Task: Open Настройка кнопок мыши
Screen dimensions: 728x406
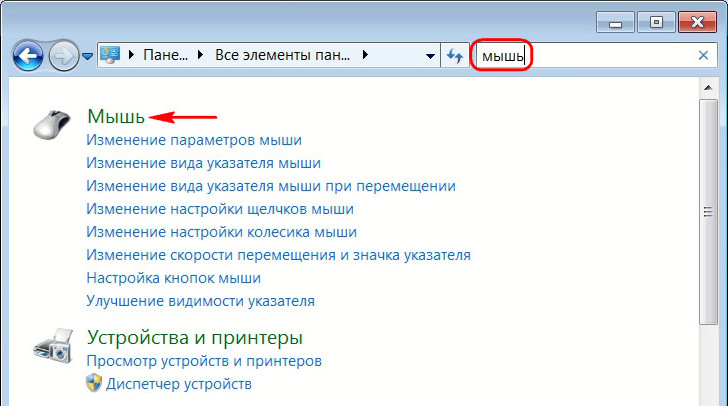Action: coord(174,278)
